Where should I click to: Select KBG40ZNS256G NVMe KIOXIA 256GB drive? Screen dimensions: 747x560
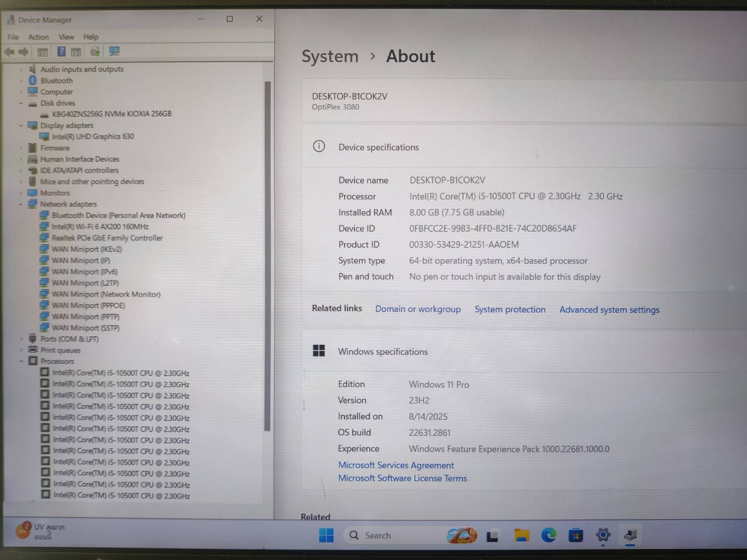[x=111, y=114]
